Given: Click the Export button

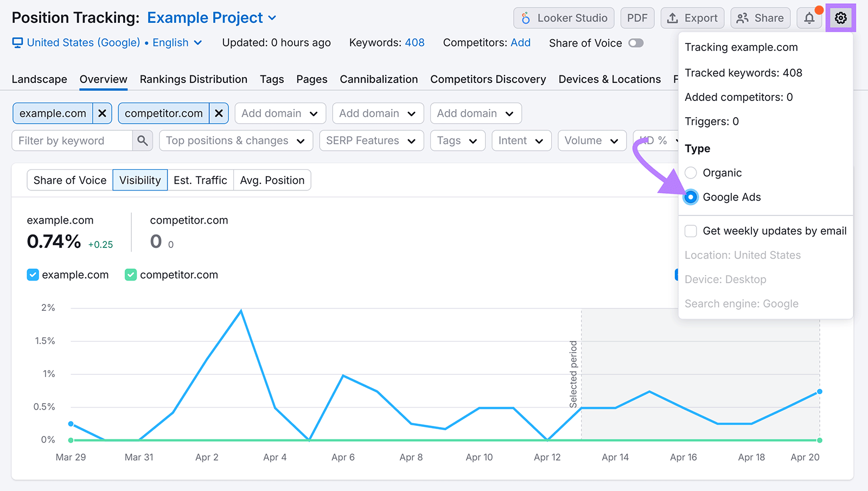Looking at the screenshot, I should pos(692,18).
